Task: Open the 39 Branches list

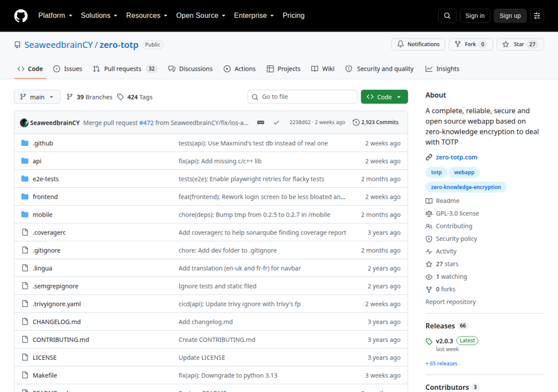Action: click(x=89, y=97)
